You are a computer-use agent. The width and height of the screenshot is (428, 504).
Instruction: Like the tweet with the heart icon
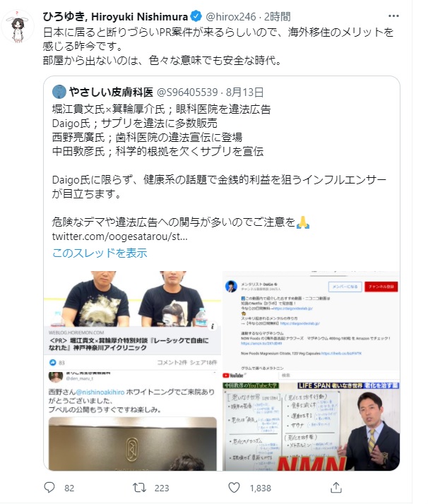234,488
